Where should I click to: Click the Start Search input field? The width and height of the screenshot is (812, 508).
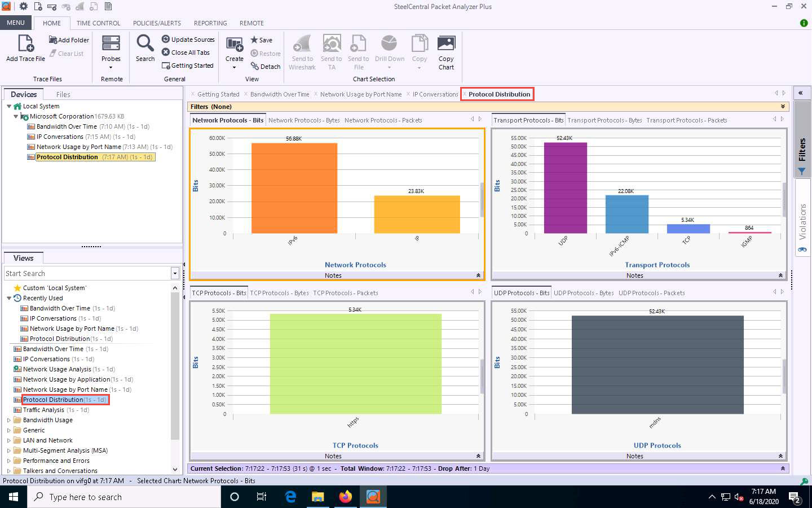click(87, 274)
